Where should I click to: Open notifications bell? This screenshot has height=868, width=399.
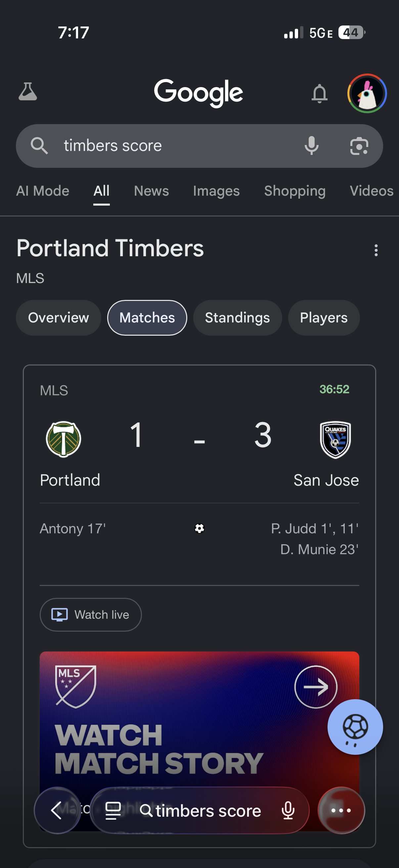pos(319,93)
